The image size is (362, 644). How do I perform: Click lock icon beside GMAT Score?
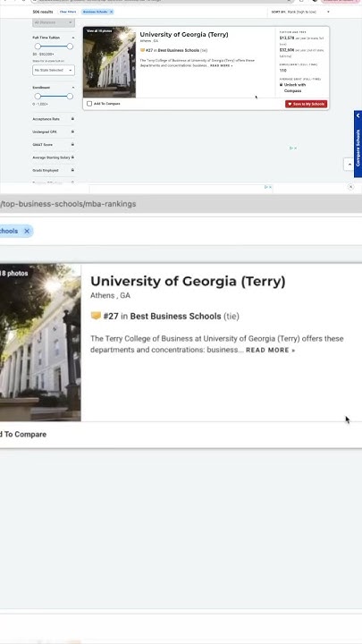[x=72, y=144]
